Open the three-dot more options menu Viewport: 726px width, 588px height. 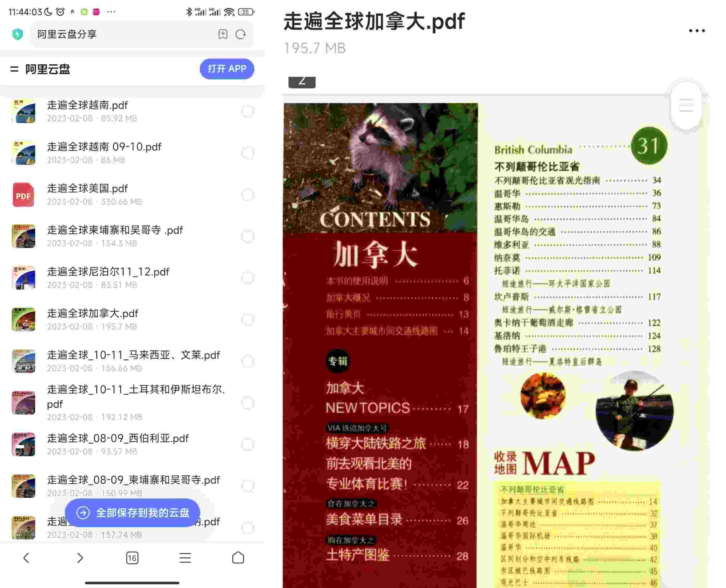[697, 31]
